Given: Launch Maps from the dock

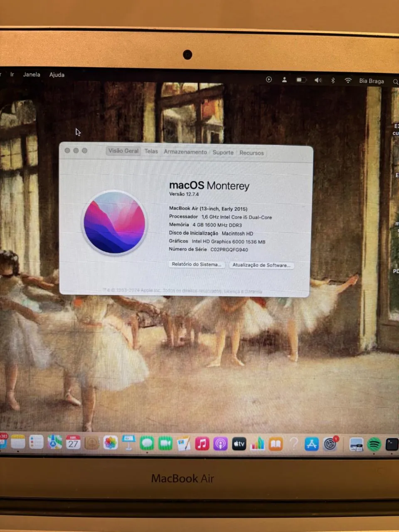Looking at the screenshot, I should pos(54,442).
